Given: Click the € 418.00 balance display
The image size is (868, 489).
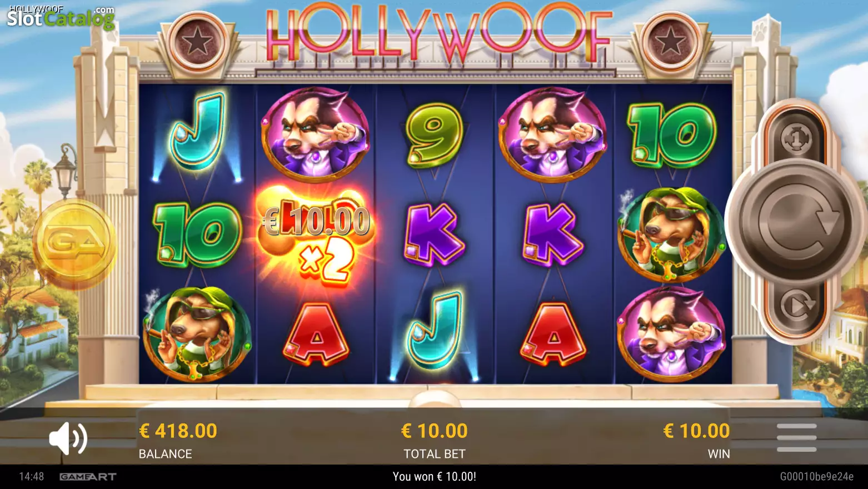Looking at the screenshot, I should click(178, 431).
